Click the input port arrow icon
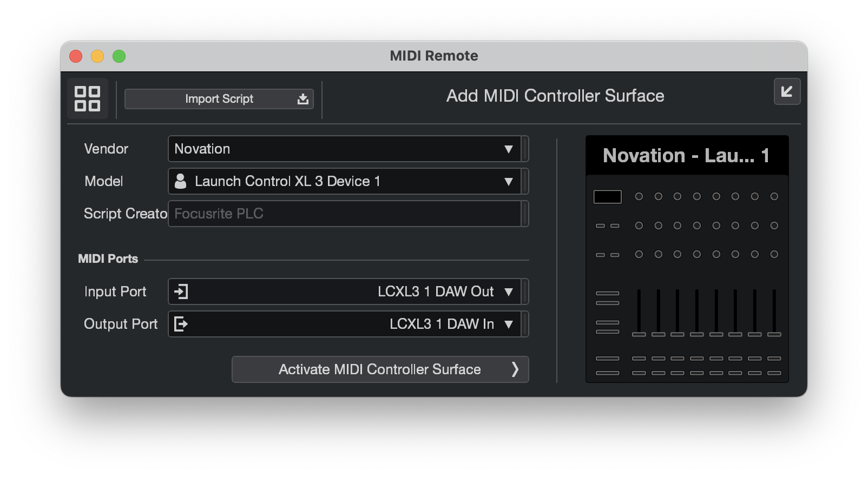 pos(181,291)
